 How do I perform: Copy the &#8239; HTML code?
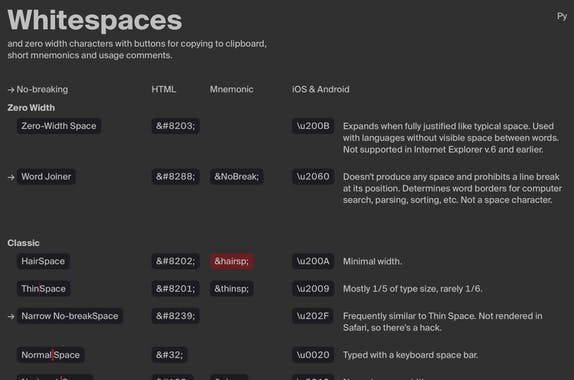[x=175, y=316]
